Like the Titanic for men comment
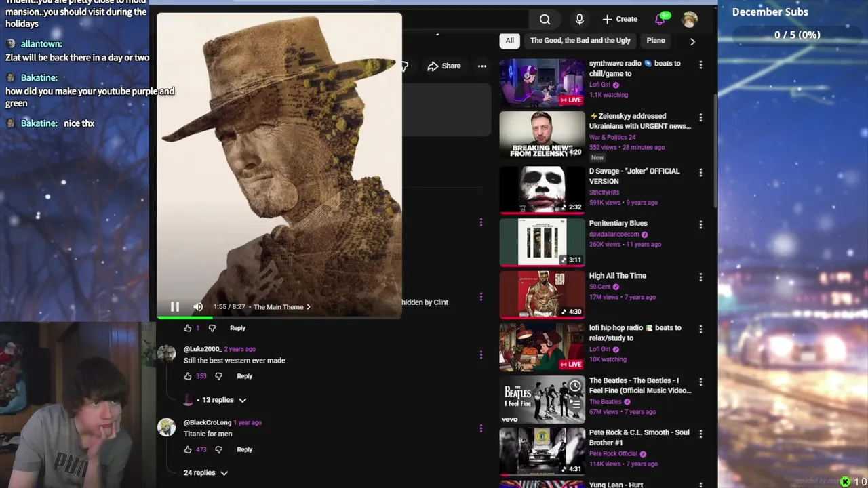 pos(188,449)
